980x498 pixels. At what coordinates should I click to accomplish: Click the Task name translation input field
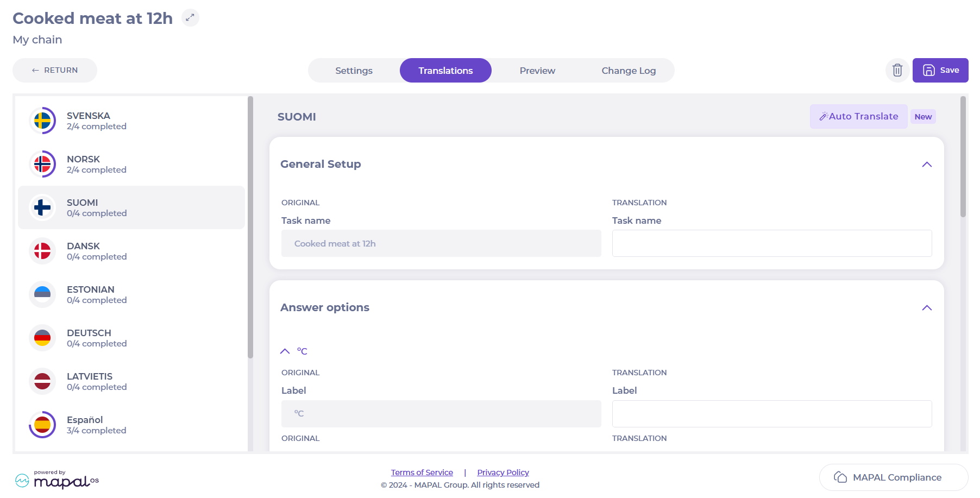click(x=772, y=243)
